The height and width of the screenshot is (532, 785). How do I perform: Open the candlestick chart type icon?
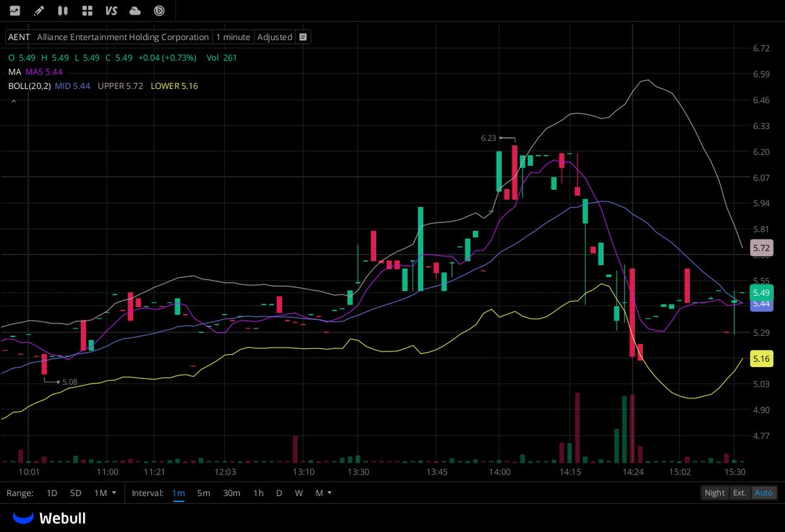pyautogui.click(x=63, y=10)
